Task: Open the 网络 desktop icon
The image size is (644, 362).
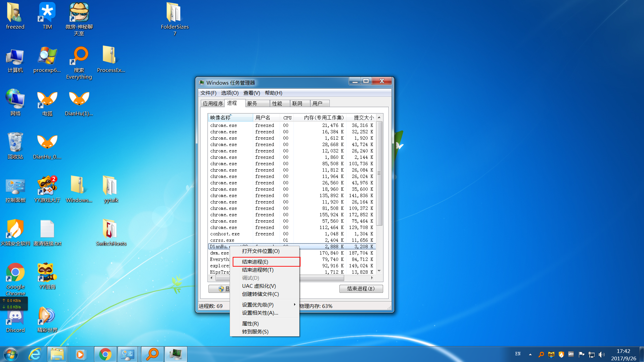Action: tap(15, 103)
